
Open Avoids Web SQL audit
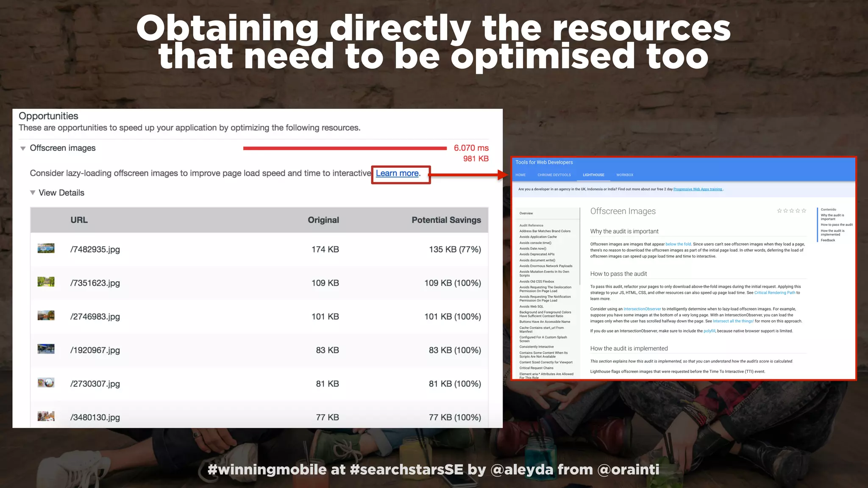pyautogui.click(x=531, y=306)
